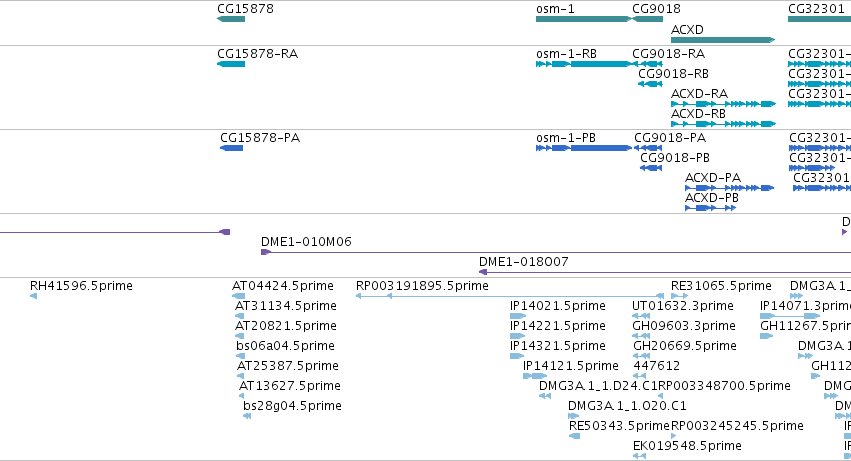This screenshot has width=851, height=461.
Task: Open the DME1-010M06 clone label
Action: tap(306, 242)
